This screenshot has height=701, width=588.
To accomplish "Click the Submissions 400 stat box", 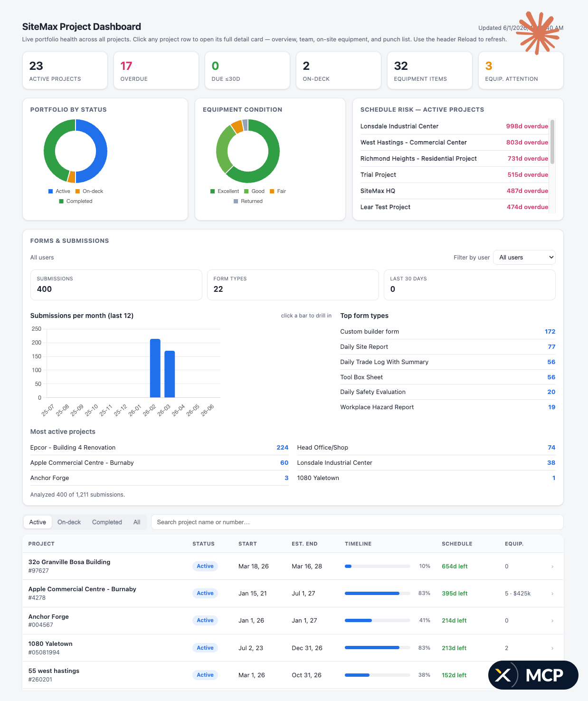I will pyautogui.click(x=116, y=285).
